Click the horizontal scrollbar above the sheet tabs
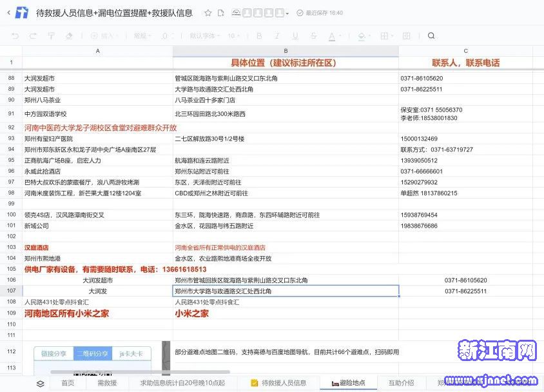Image resolution: width=544 pixels, height=392 pixels. click(140, 372)
